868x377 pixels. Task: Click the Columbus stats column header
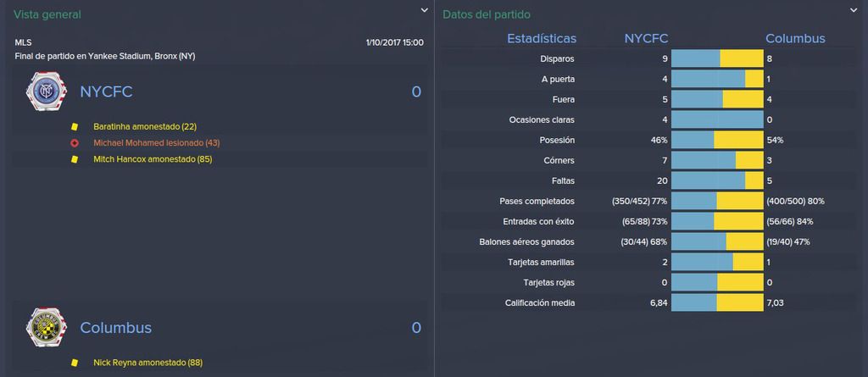point(795,38)
